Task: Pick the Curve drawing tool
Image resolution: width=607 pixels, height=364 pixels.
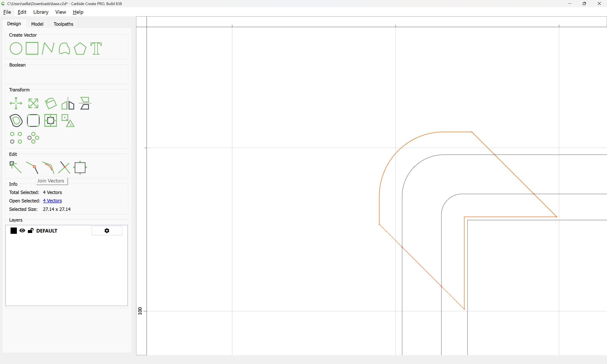Action: 64,48
